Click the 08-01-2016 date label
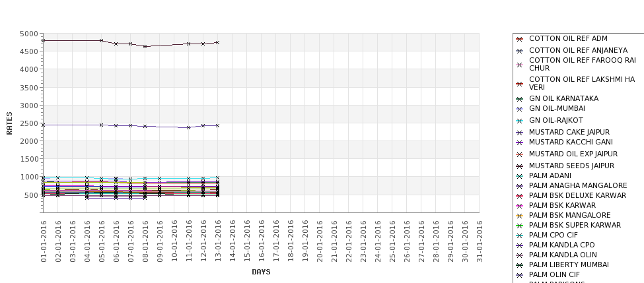This screenshot has height=283, width=644. pos(145,241)
